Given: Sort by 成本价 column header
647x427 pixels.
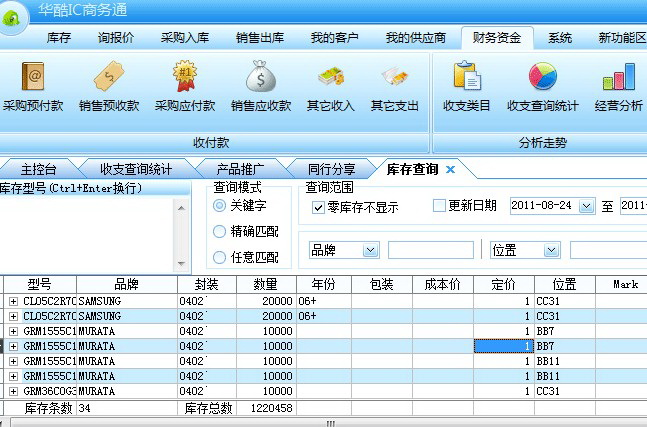Looking at the screenshot, I should tap(443, 284).
